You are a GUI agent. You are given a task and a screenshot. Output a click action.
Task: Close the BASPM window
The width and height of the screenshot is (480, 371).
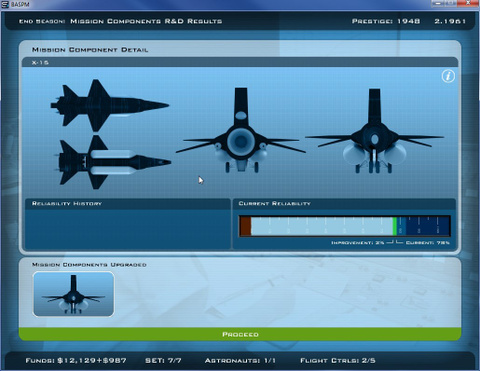468,3
